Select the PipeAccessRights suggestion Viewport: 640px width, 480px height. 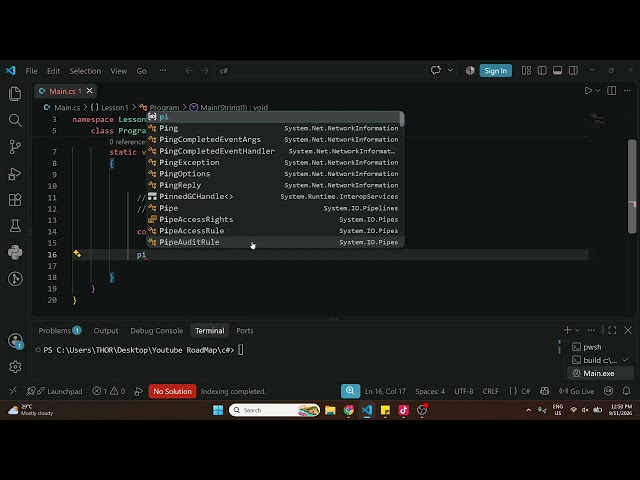click(275, 219)
